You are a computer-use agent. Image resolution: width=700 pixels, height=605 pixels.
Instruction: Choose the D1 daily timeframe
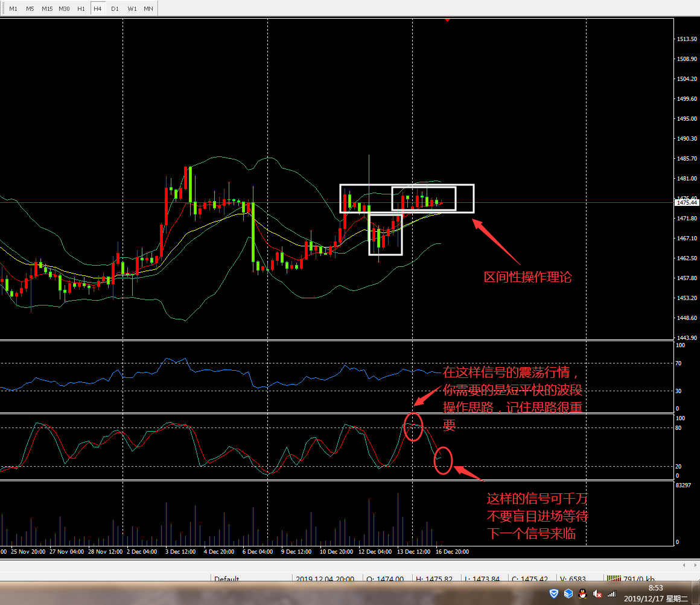(115, 9)
